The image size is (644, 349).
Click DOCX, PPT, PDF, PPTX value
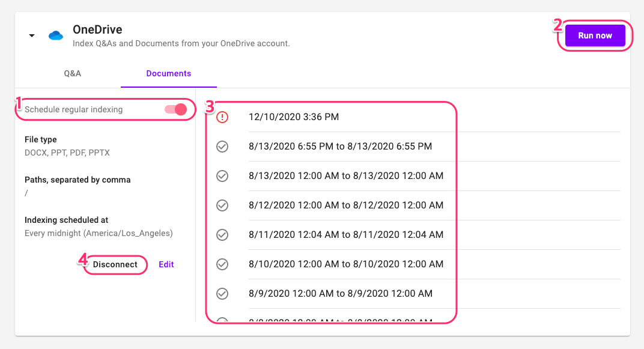pos(67,153)
